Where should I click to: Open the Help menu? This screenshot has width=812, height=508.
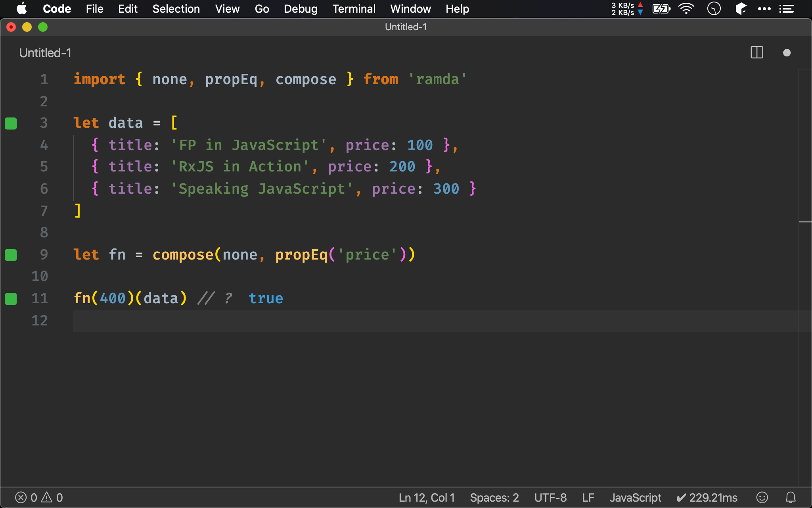pos(457,9)
